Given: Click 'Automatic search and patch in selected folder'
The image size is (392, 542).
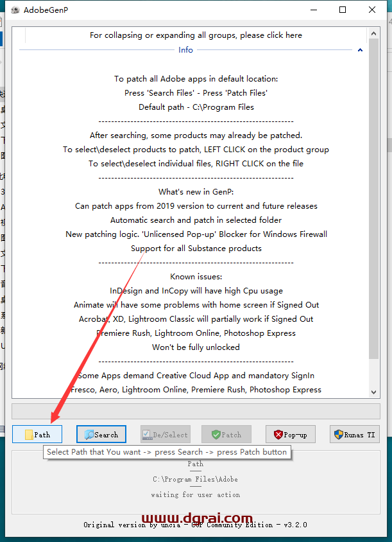Looking at the screenshot, I should click(196, 220).
